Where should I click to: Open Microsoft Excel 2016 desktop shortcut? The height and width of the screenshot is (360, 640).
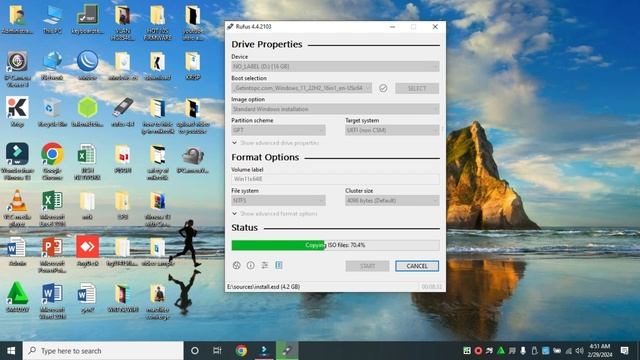pyautogui.click(x=52, y=208)
